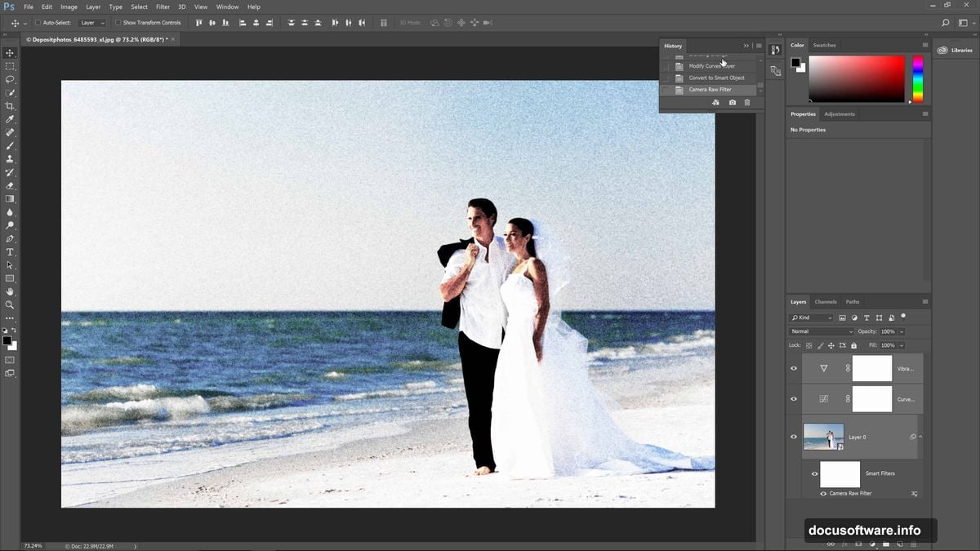Select the Camera Raw Filter history state
This screenshot has height=551, width=980.
coord(712,89)
